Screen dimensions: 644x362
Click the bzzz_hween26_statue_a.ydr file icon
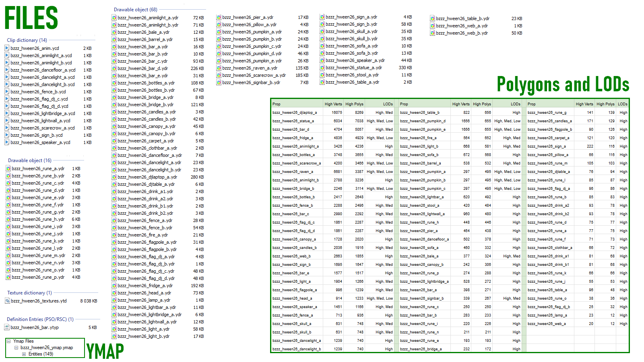coord(322,68)
